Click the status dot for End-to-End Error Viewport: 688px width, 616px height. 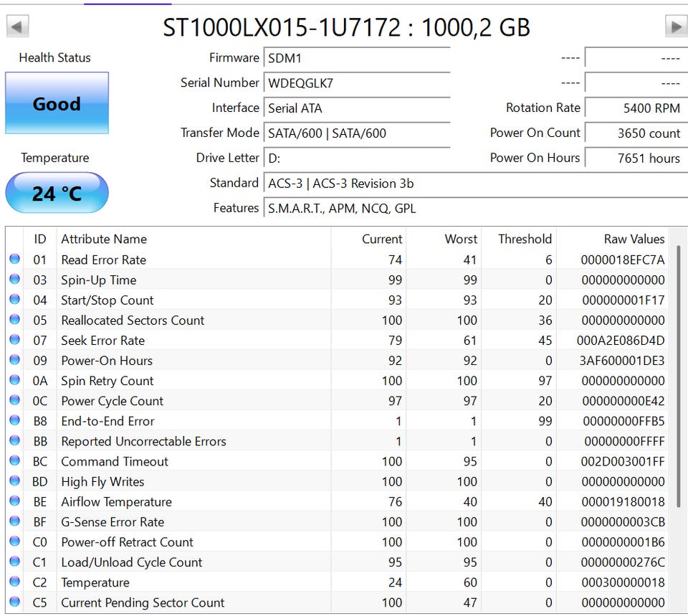(14, 421)
